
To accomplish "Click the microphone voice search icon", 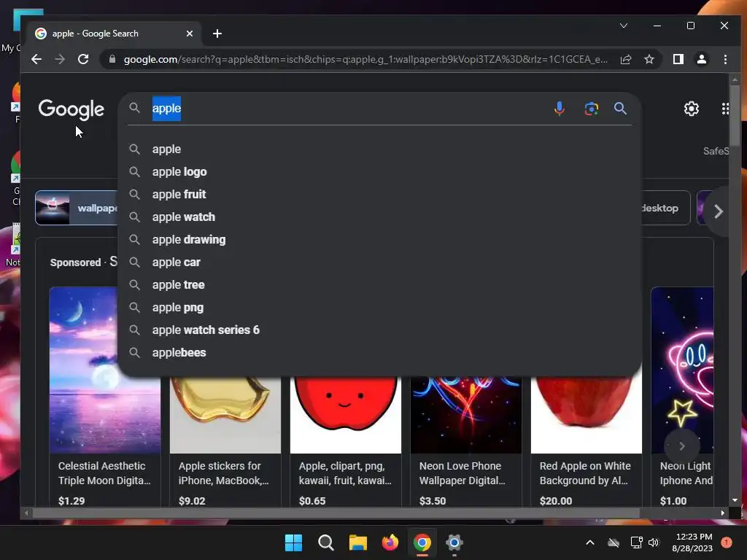I will 560,109.
